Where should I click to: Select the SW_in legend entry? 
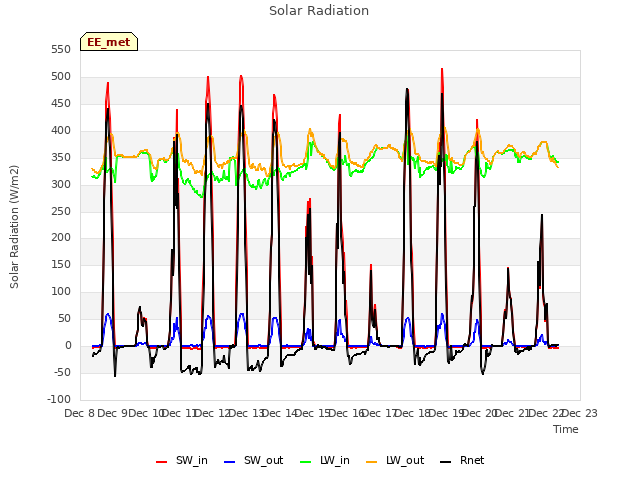click(x=182, y=460)
